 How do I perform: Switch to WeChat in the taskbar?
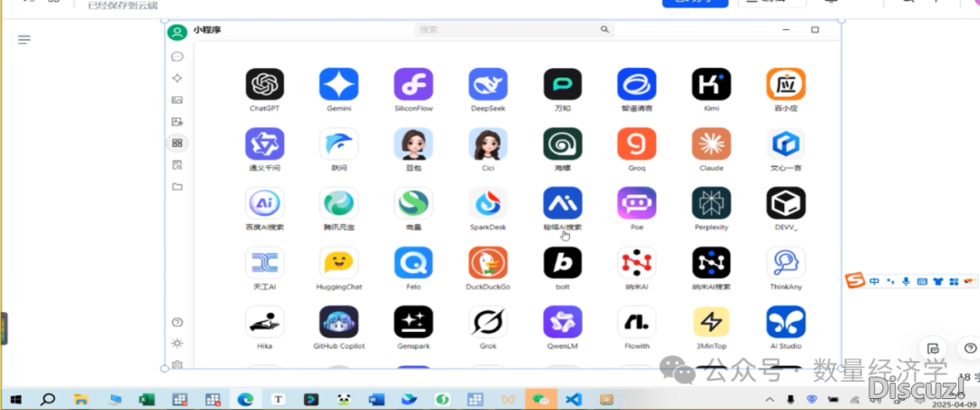click(x=540, y=399)
